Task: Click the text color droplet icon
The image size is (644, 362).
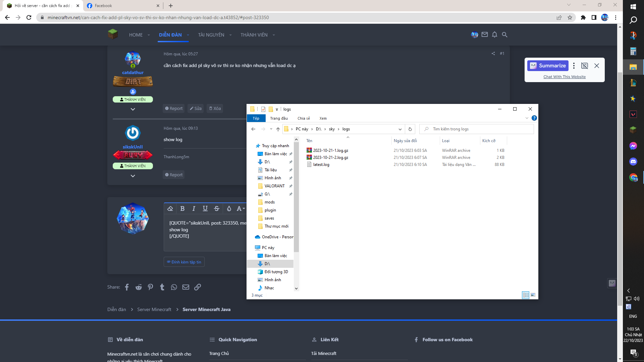Action: coord(229,208)
